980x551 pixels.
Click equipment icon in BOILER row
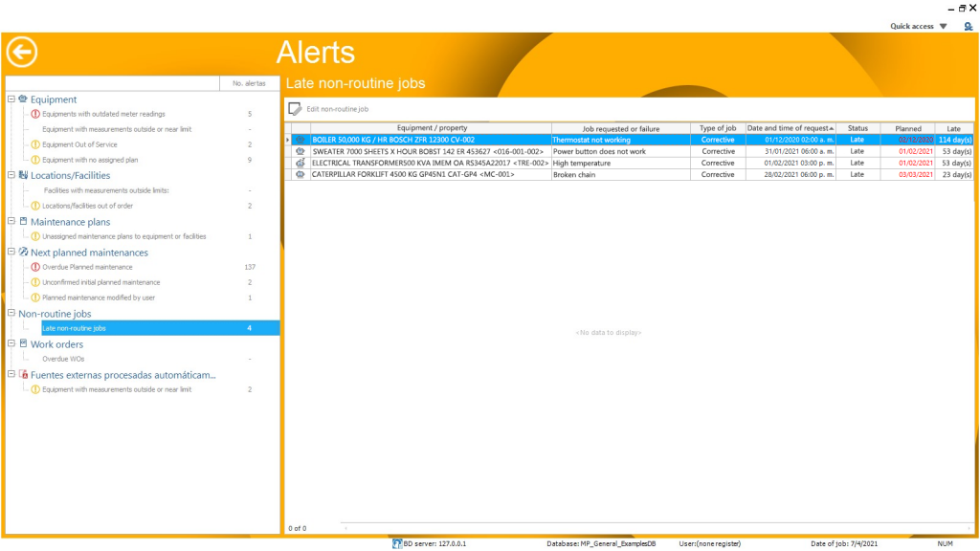pos(301,140)
